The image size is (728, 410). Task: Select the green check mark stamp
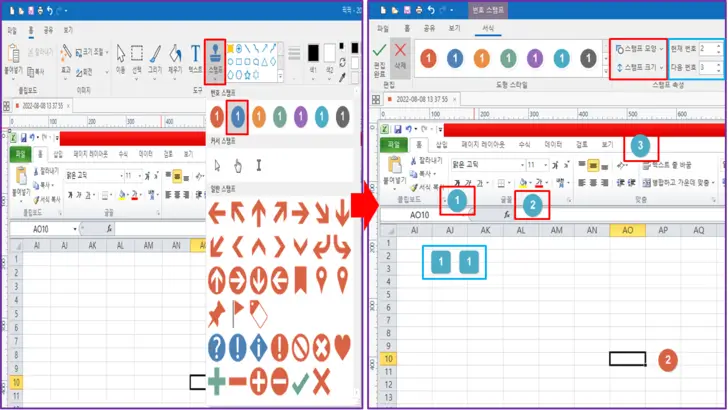coord(300,382)
